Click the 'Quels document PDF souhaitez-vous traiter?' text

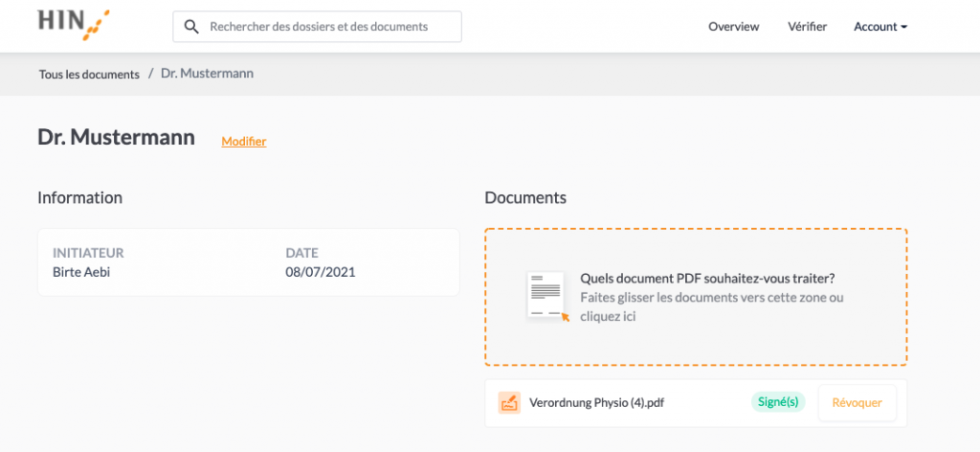pyautogui.click(x=708, y=278)
